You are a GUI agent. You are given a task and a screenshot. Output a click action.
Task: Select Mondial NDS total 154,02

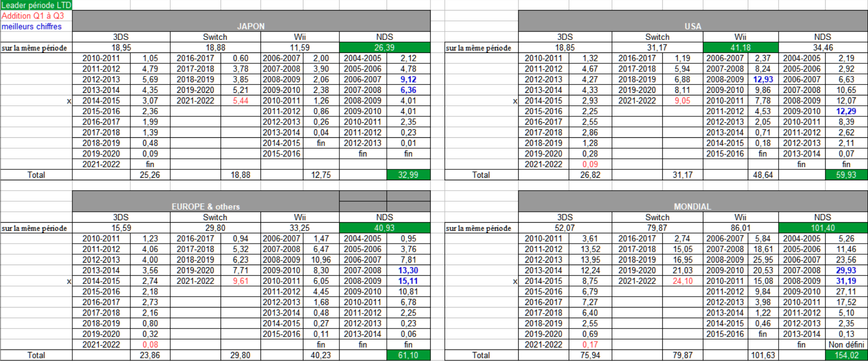(846, 355)
